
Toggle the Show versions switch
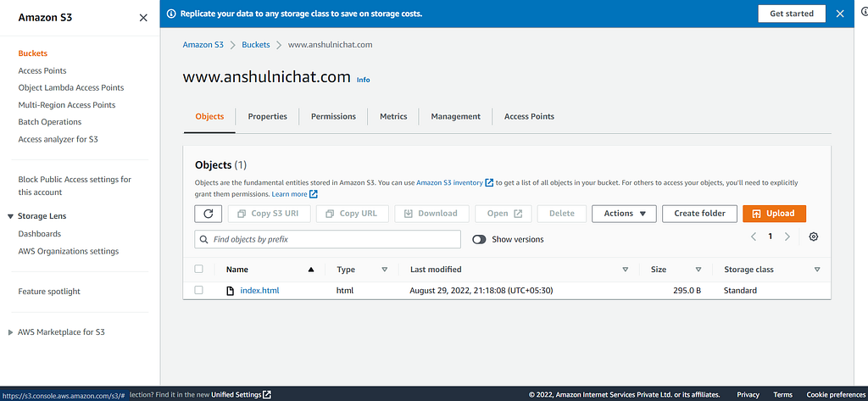coord(479,239)
